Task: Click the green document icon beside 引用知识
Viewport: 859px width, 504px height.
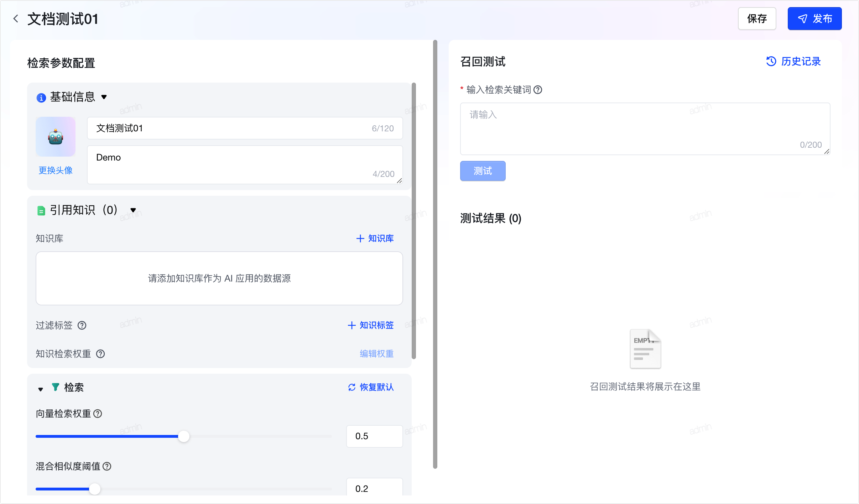Action: [41, 211]
